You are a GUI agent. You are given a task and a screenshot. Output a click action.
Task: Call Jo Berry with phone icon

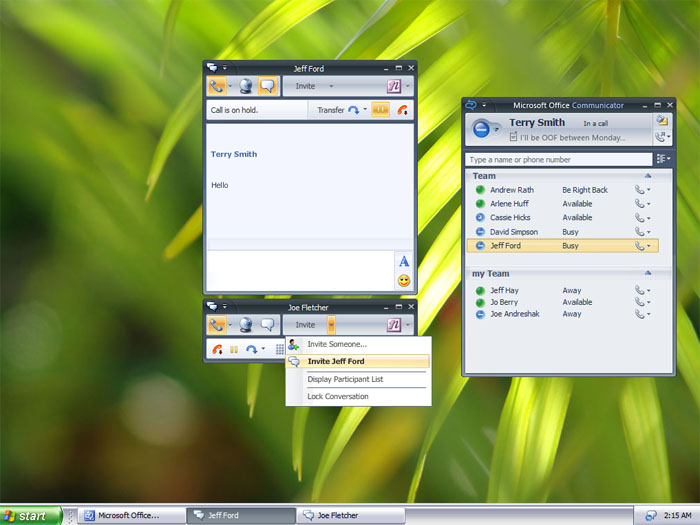[x=640, y=302]
